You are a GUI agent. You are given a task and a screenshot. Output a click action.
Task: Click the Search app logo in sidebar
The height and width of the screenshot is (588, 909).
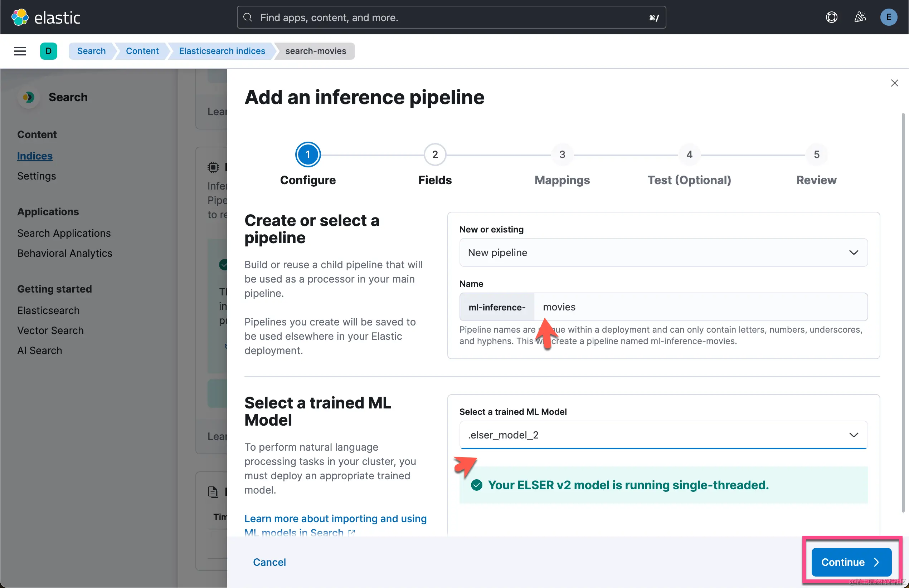28,97
